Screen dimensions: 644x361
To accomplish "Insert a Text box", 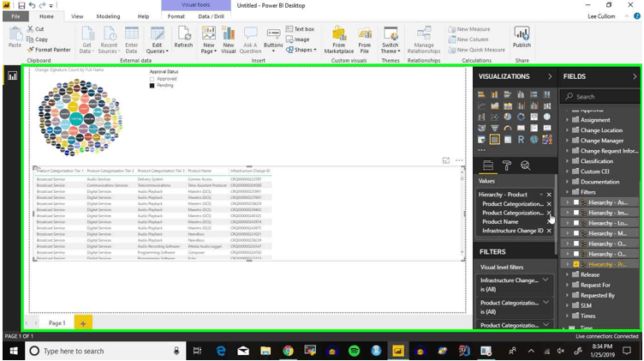I will (300, 29).
